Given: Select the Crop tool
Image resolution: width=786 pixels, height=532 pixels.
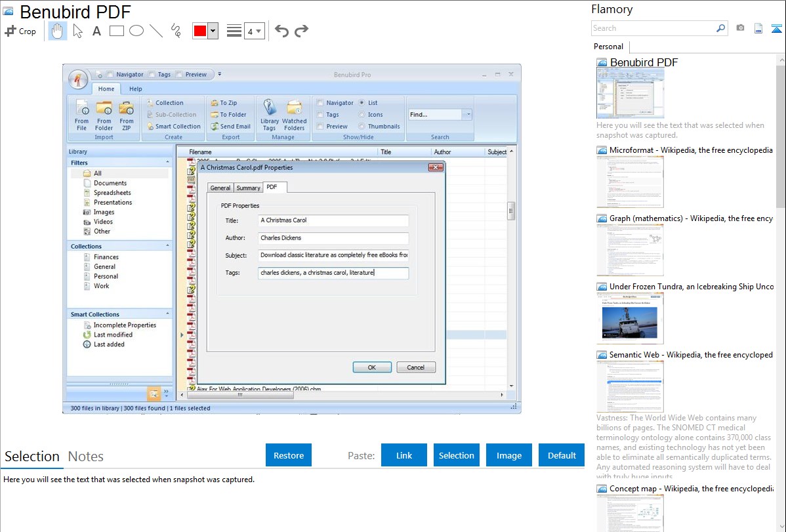Looking at the screenshot, I should point(20,31).
